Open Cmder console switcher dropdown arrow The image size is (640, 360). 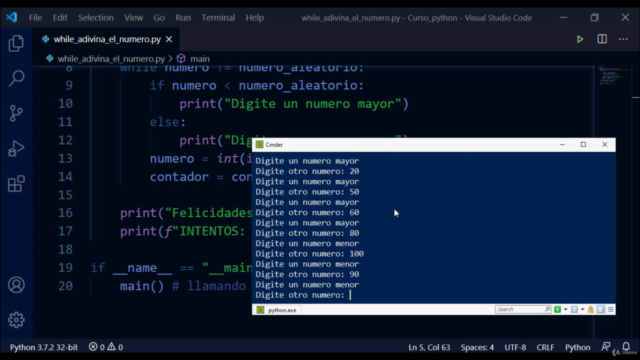click(582, 309)
